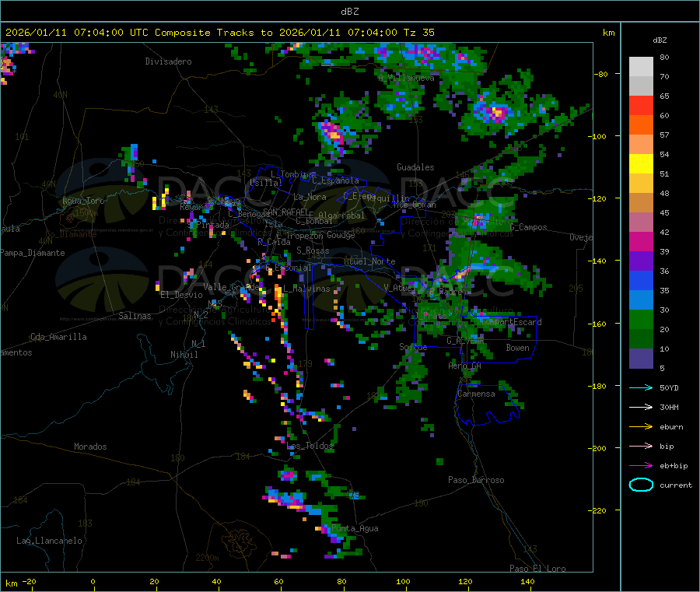Viewport: 700px width, 592px height.
Task: Click the Agua_Toro place label
Action: coord(83,201)
